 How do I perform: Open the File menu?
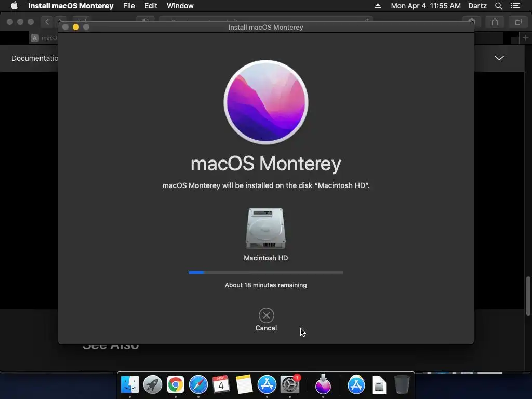(x=129, y=6)
